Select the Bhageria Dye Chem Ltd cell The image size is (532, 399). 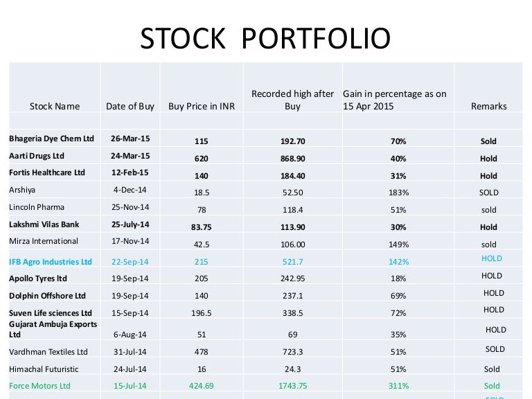(x=51, y=139)
